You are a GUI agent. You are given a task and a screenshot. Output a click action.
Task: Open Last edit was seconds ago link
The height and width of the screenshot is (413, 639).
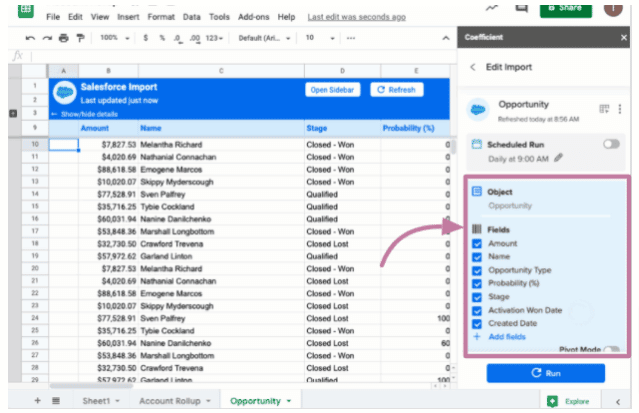click(x=357, y=17)
